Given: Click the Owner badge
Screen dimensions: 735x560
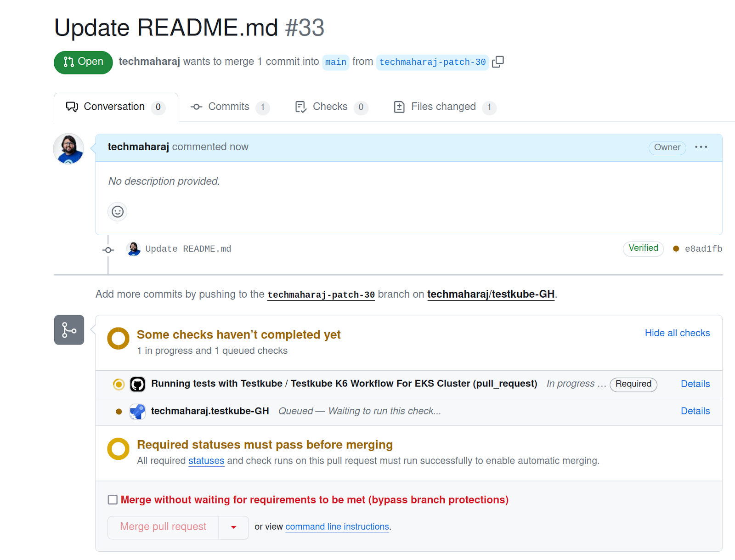Looking at the screenshot, I should (x=667, y=147).
